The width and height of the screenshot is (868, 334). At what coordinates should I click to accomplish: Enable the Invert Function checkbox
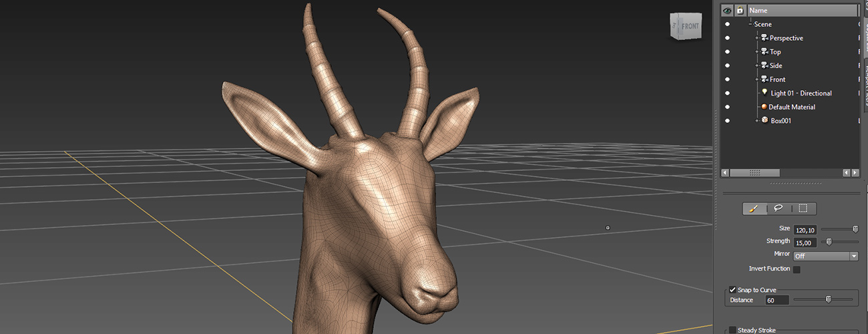coord(797,269)
